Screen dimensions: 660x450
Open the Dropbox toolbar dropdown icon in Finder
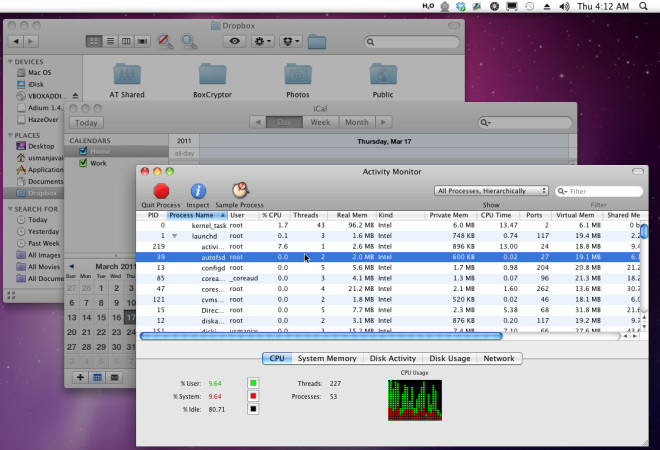[x=290, y=41]
